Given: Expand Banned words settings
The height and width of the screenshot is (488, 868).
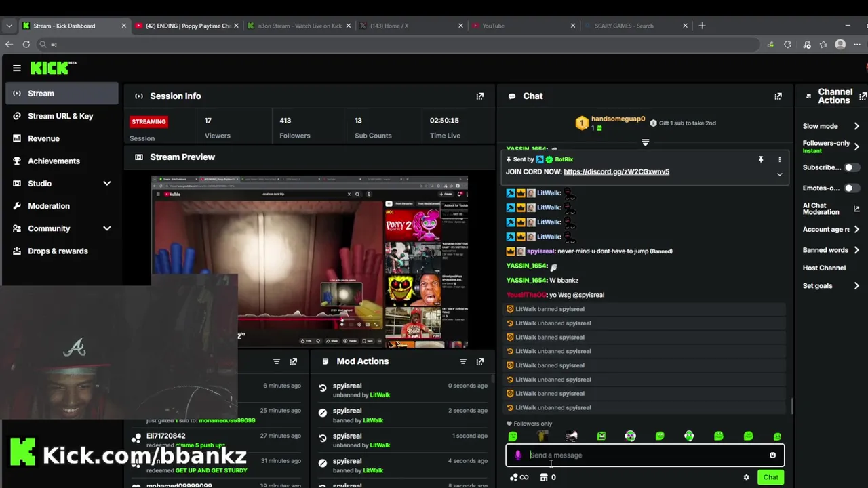Looking at the screenshot, I should [856, 250].
